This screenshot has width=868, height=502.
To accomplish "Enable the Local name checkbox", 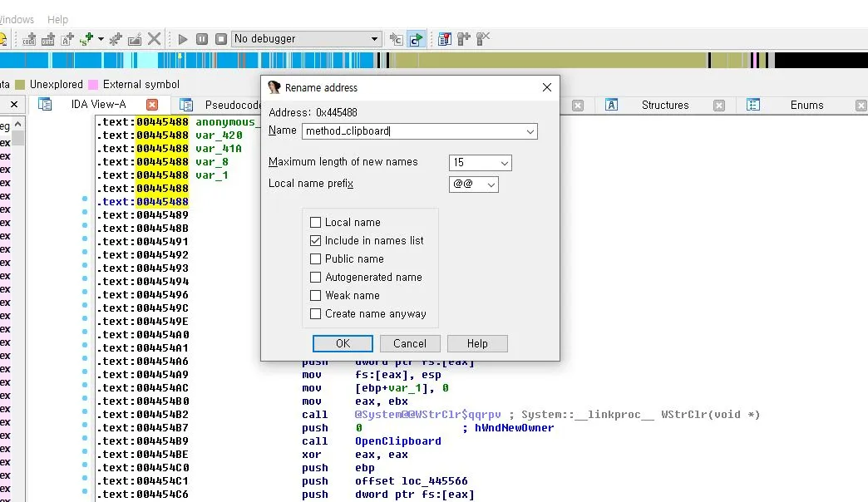I will point(316,223).
